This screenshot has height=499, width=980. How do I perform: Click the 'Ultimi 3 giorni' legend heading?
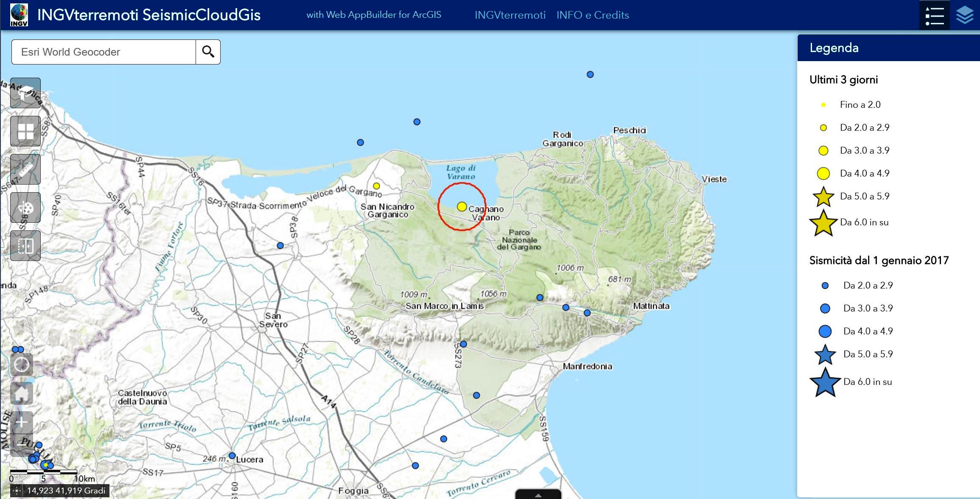843,80
